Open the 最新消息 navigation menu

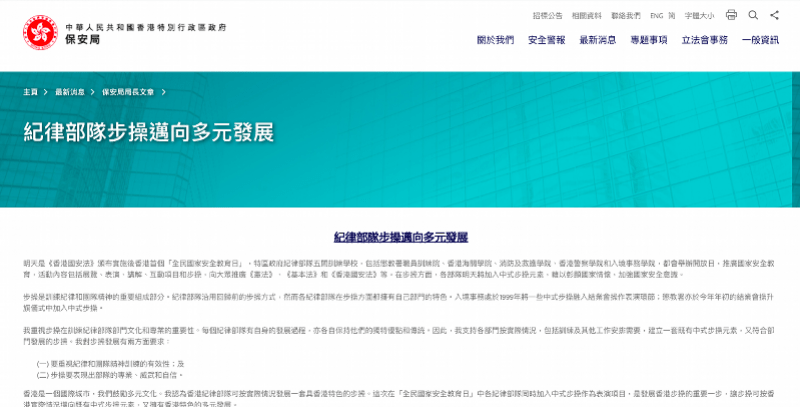click(598, 40)
